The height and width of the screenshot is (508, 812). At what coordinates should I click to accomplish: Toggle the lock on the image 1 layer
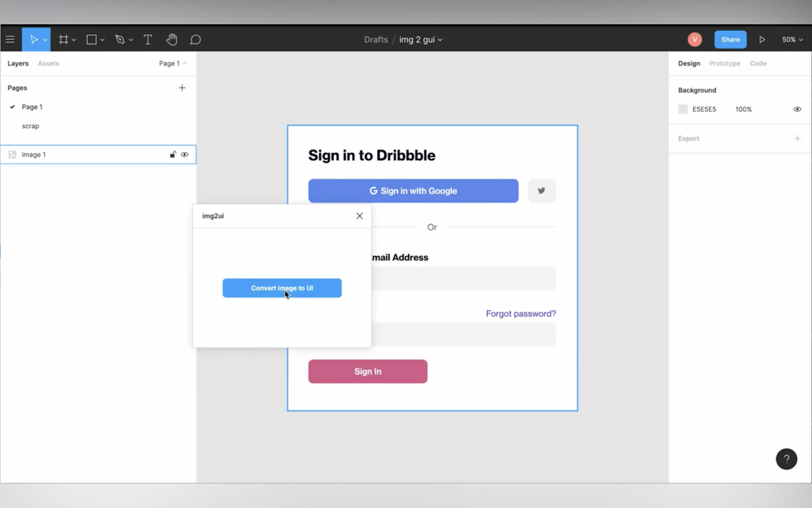click(173, 155)
